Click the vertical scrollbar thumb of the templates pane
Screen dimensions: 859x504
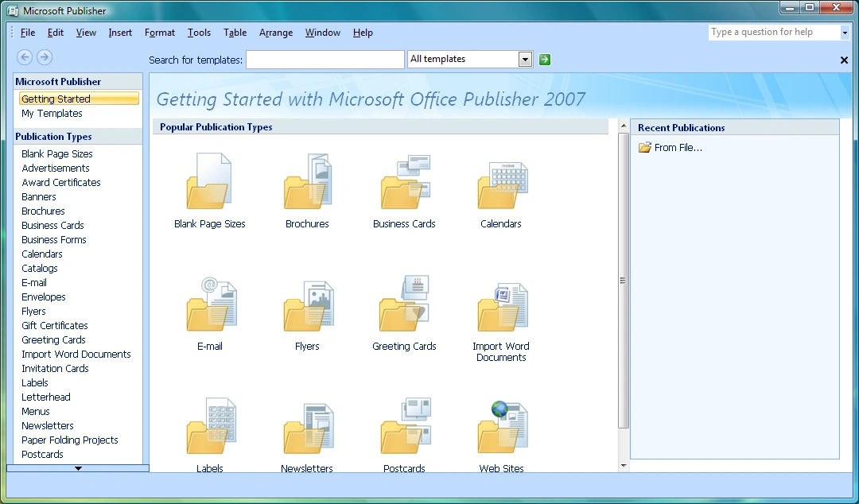point(624,281)
